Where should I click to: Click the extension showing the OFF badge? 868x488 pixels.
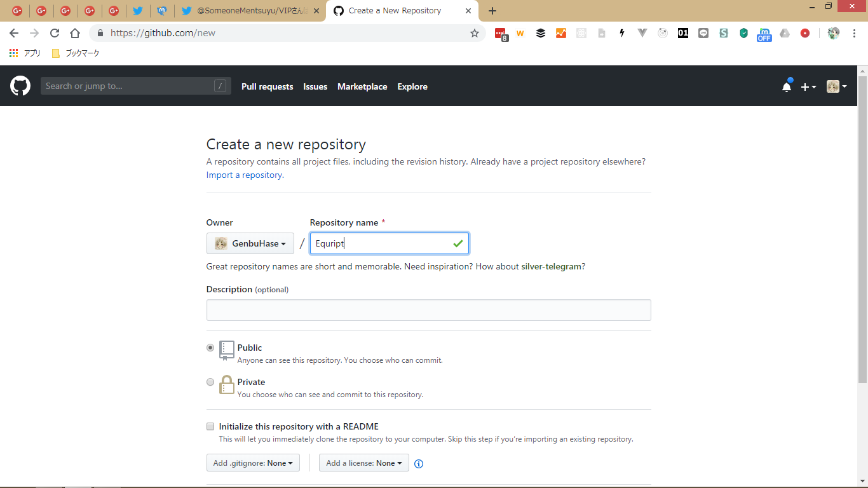pos(764,34)
